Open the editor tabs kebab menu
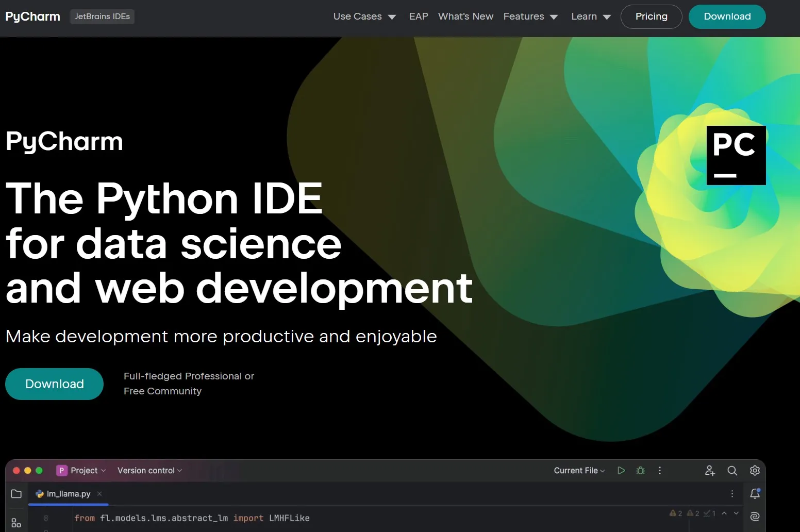Viewport: 800px width, 532px height. pyautogui.click(x=732, y=494)
